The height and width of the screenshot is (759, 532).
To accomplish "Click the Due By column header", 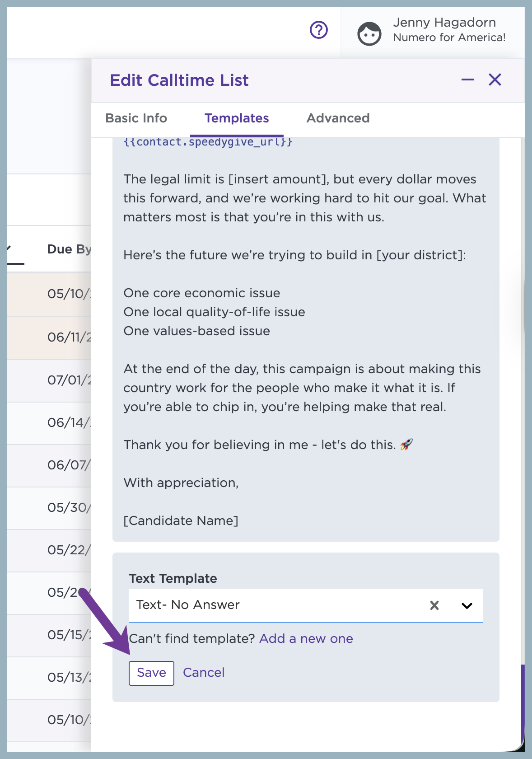I will [69, 249].
